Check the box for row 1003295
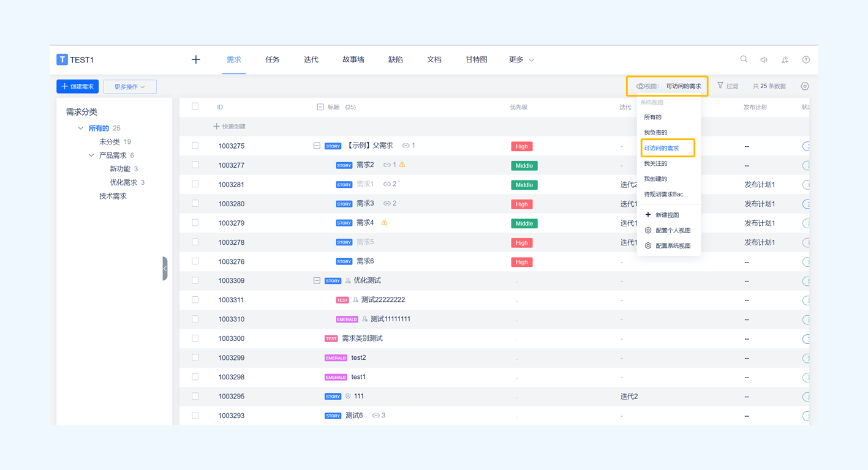The height and width of the screenshot is (470, 868). [x=195, y=396]
